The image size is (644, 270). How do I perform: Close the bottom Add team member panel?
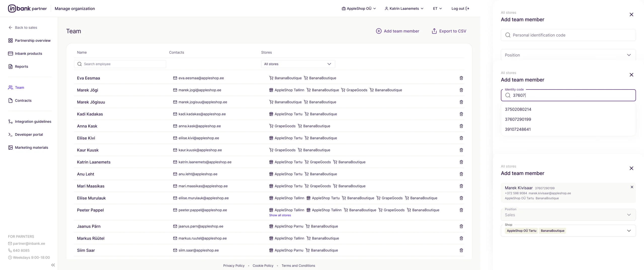(631, 168)
